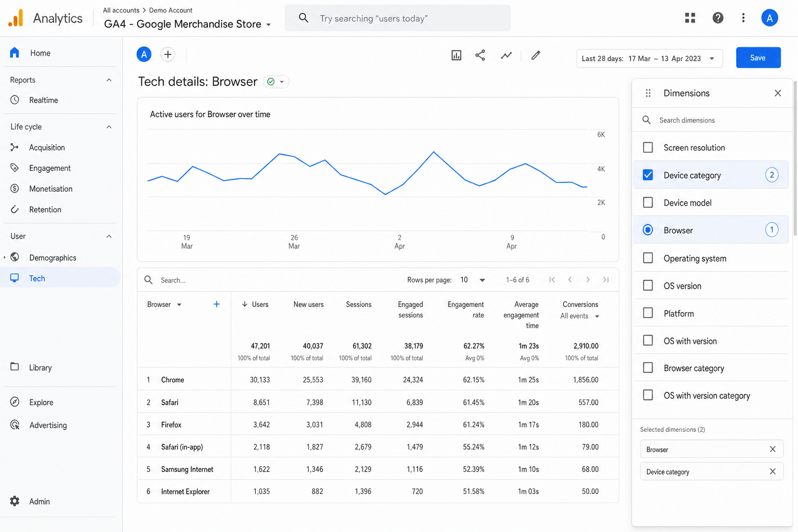Check the Operating system dimension

(648, 258)
